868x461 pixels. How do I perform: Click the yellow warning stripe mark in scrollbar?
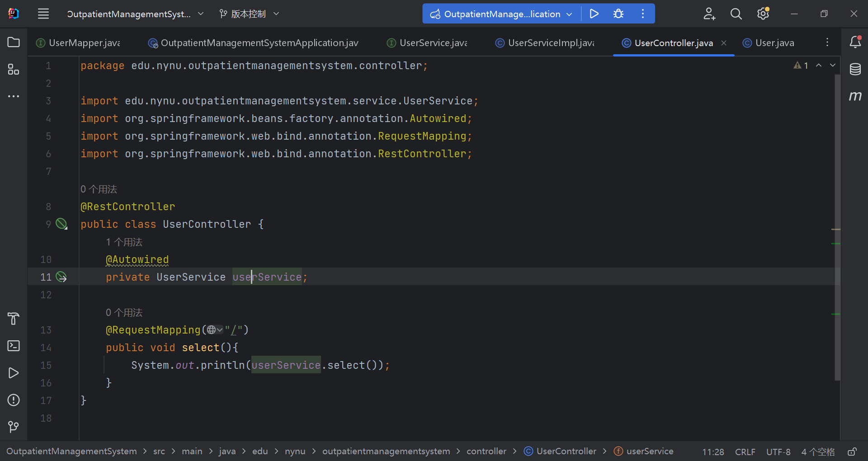coord(836,230)
